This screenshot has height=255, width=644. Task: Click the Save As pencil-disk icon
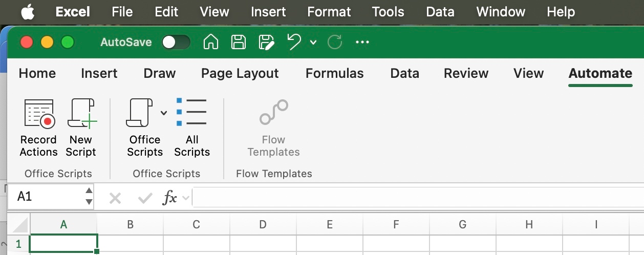click(266, 42)
